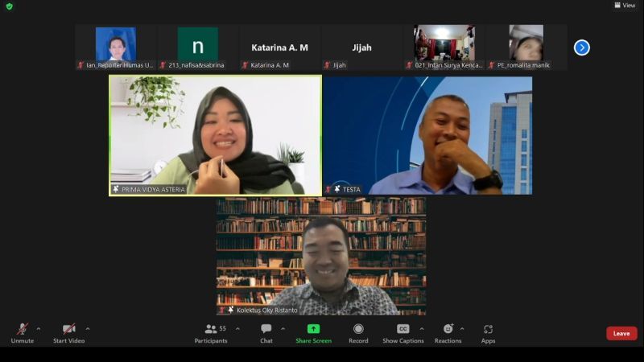Open the View layout menu

pyautogui.click(x=625, y=6)
